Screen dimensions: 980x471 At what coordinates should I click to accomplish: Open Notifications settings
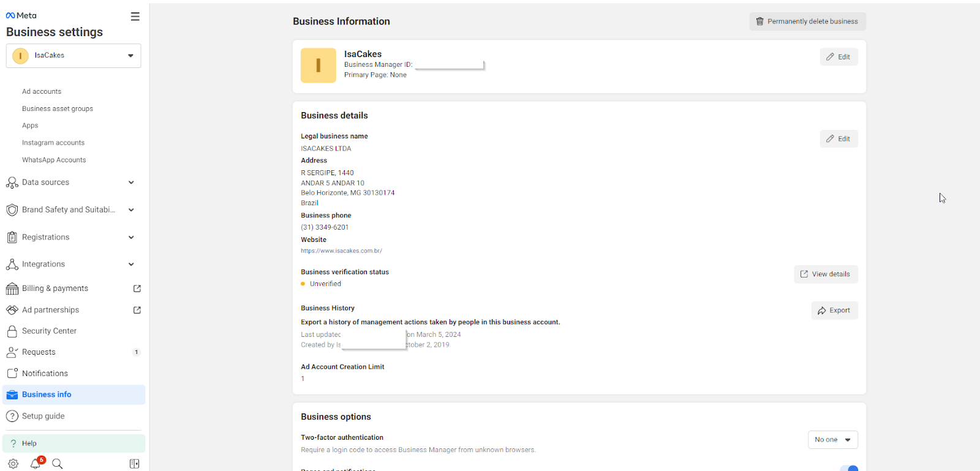[45, 374]
